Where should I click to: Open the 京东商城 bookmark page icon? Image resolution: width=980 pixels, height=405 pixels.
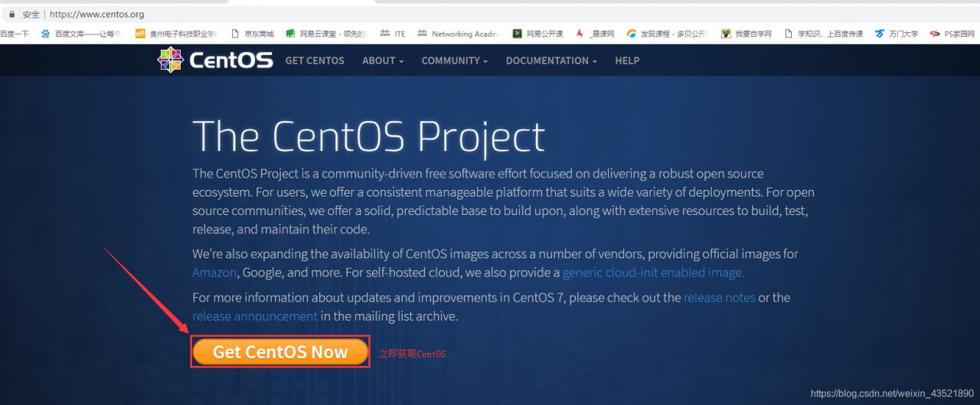235,34
